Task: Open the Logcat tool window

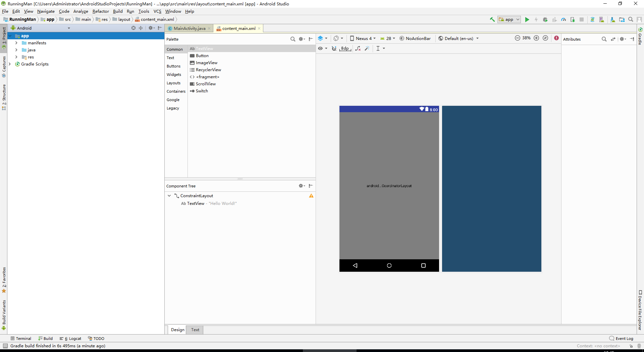Action: click(x=70, y=339)
